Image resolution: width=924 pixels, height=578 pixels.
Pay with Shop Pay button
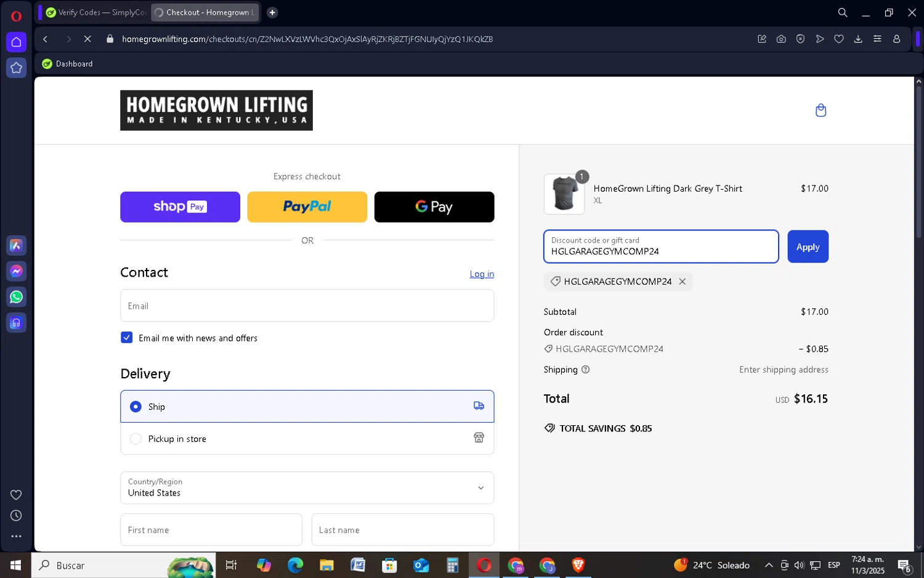point(180,207)
